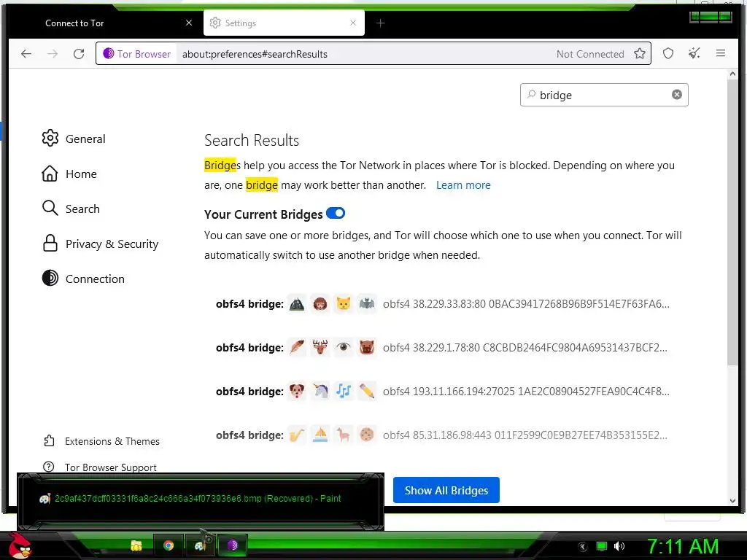
Task: Open a new tab with the plus button
Action: [x=380, y=23]
